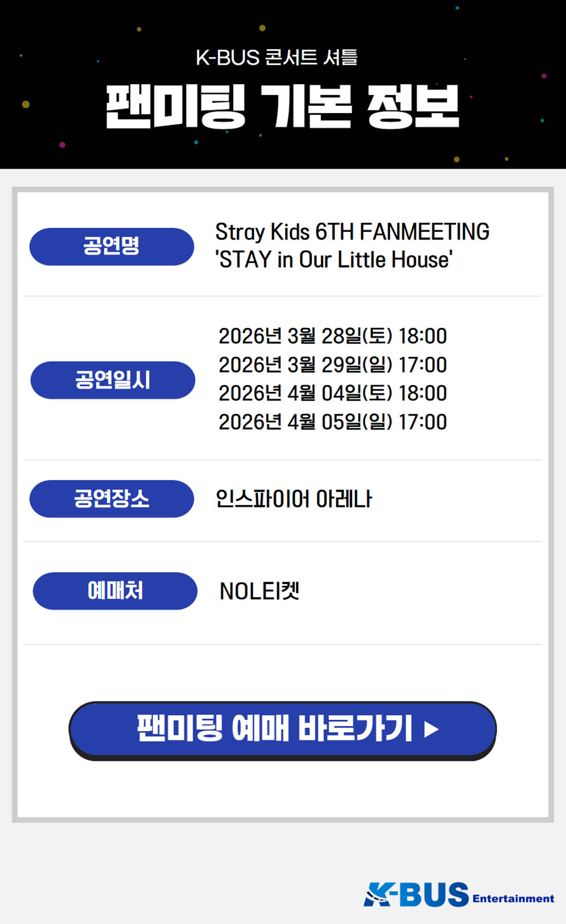
Task: Click the K-BUS 콘서트 셔틀 subtitle
Action: (x=277, y=58)
